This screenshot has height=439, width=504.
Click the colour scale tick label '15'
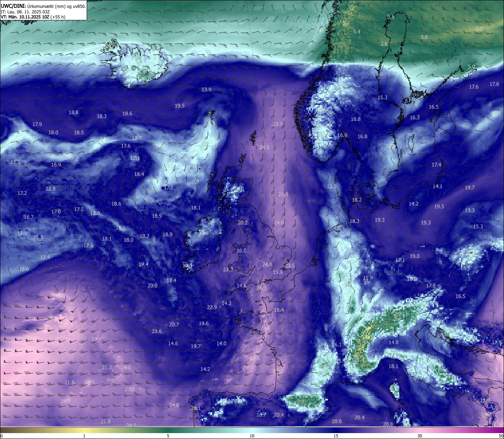[336, 436]
